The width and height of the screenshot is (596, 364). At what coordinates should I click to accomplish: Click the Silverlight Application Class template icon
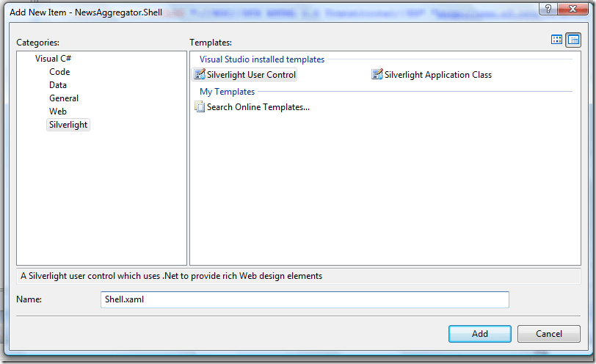click(x=377, y=74)
